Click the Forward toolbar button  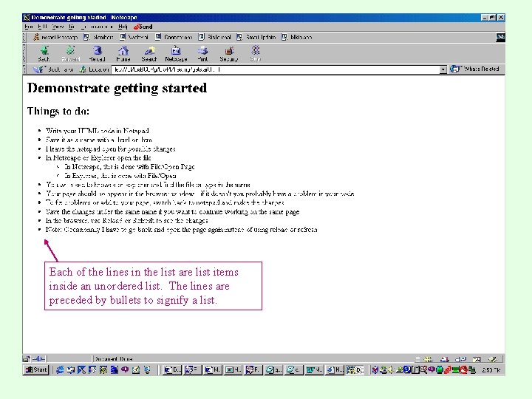pyautogui.click(x=71, y=54)
